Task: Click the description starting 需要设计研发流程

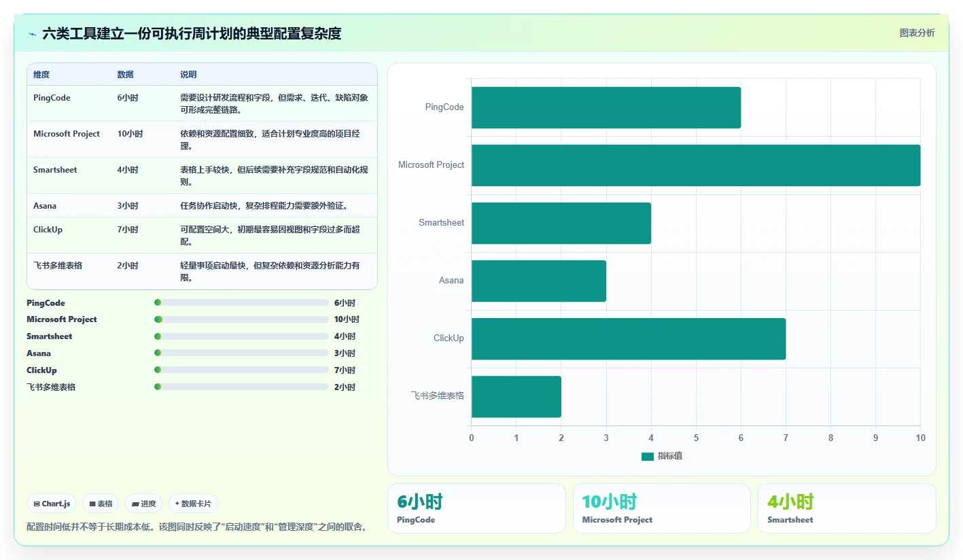Action: tap(275, 104)
